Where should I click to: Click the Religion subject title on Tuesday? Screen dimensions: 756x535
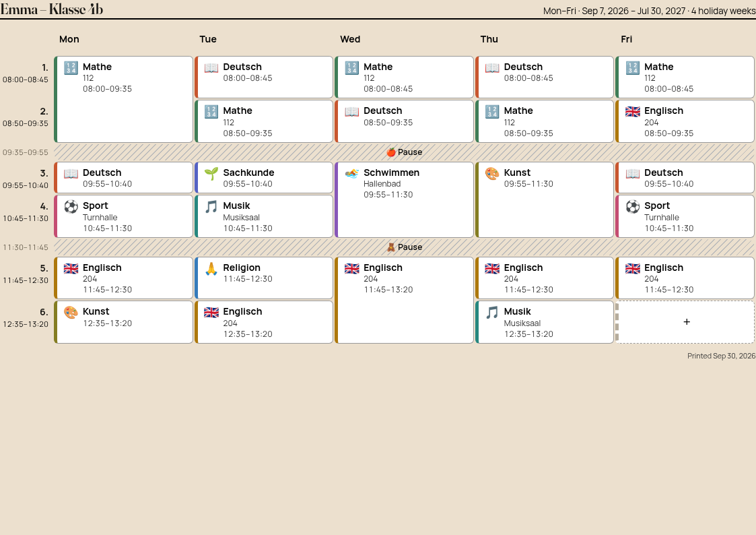(x=242, y=267)
